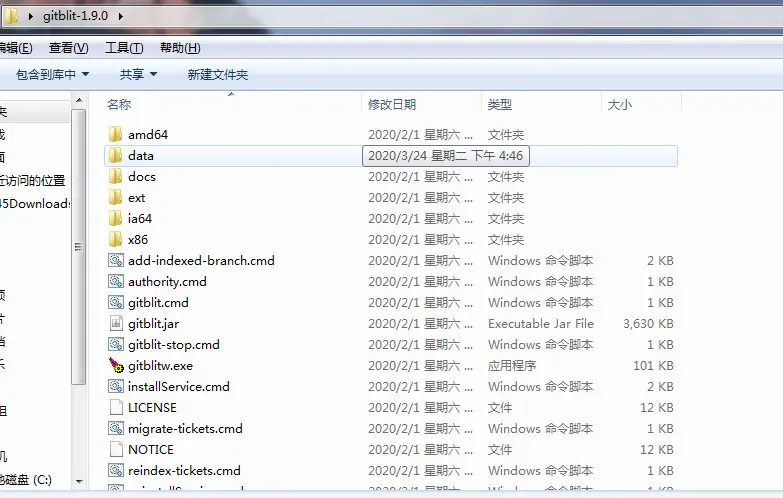Screen dimensions: 783x498
Task: Sort by the 类型 column header
Action: click(x=500, y=104)
